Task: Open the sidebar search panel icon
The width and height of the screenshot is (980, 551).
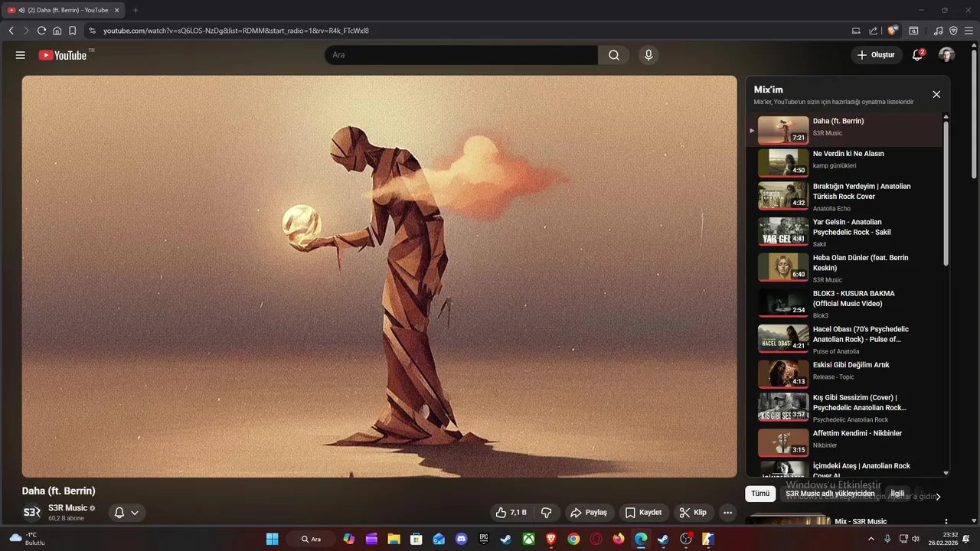Action: tap(914, 31)
